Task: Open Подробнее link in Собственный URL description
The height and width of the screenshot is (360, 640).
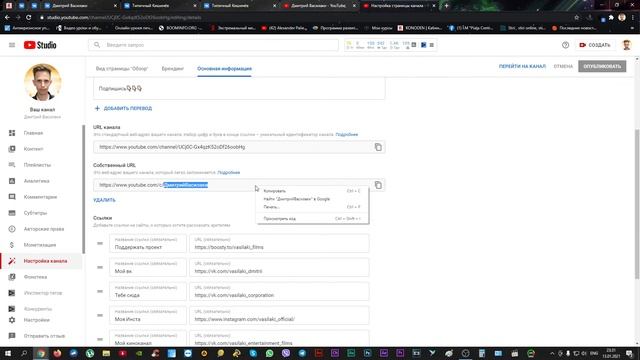Action: (229, 172)
